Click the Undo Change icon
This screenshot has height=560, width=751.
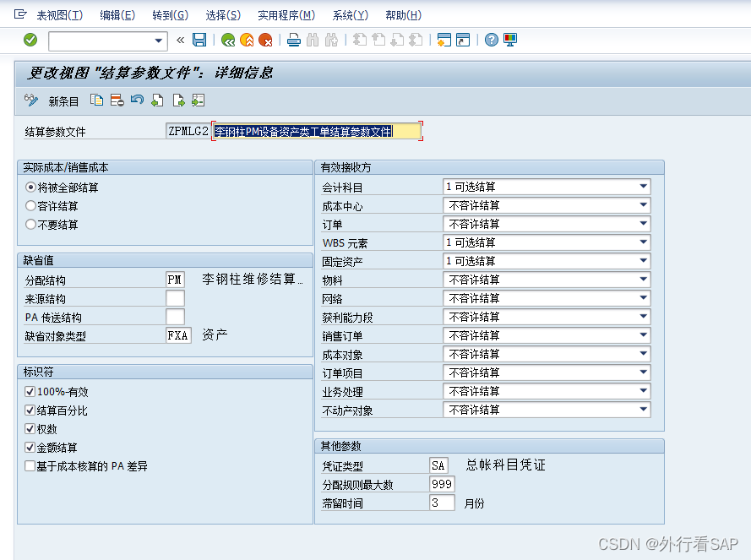tap(137, 101)
